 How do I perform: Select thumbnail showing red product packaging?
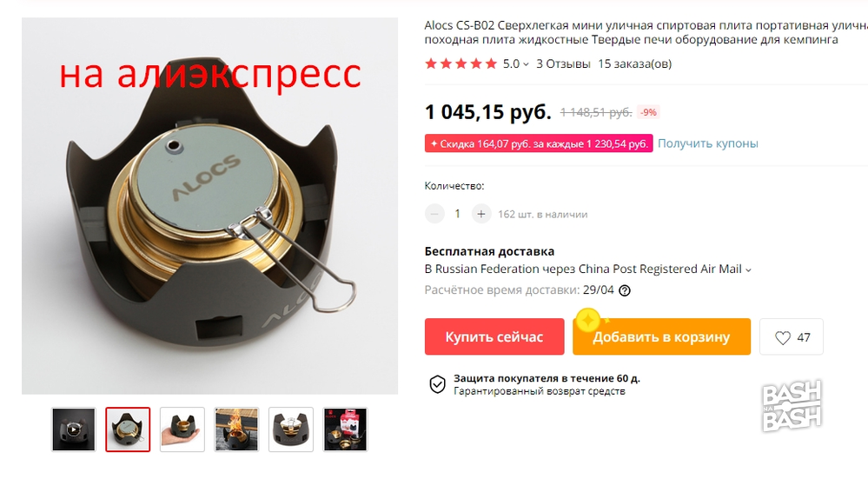coord(346,429)
